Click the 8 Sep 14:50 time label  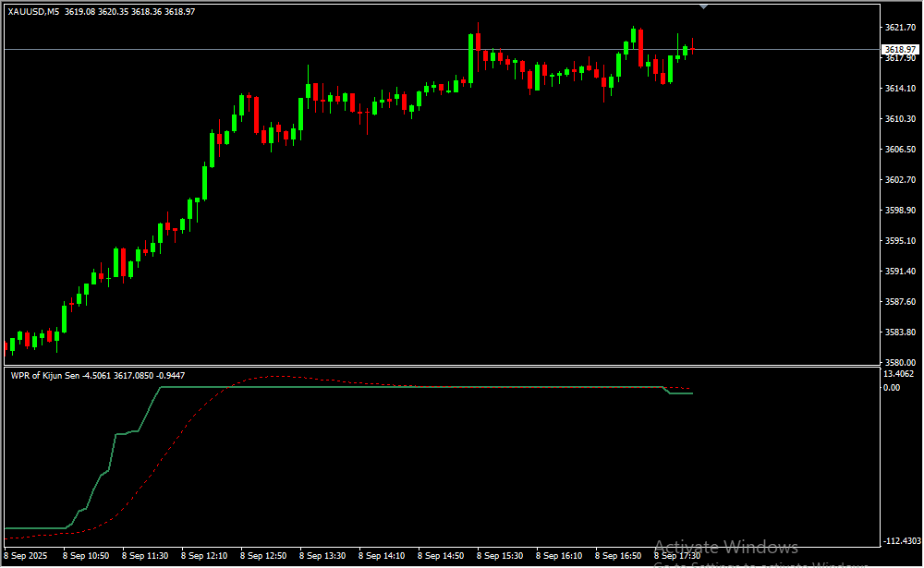(x=441, y=556)
